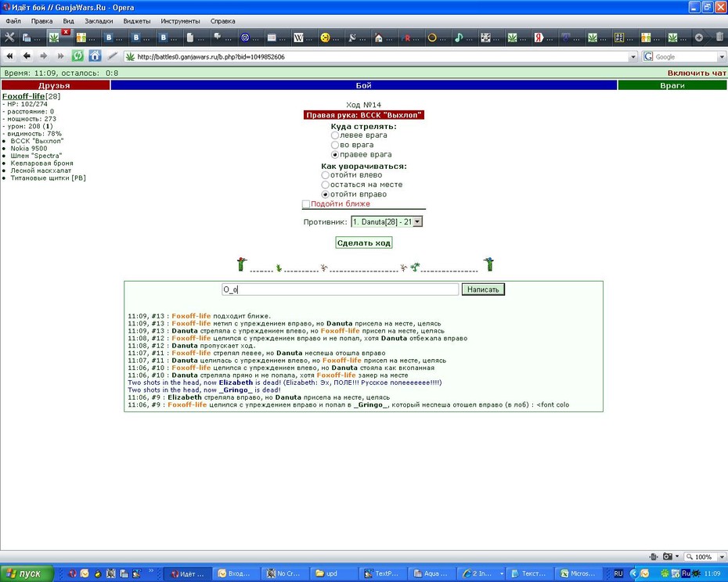The height and width of the screenshot is (582, 728).
Task: Open the Foxoff-life player profile link
Action: (x=23, y=96)
